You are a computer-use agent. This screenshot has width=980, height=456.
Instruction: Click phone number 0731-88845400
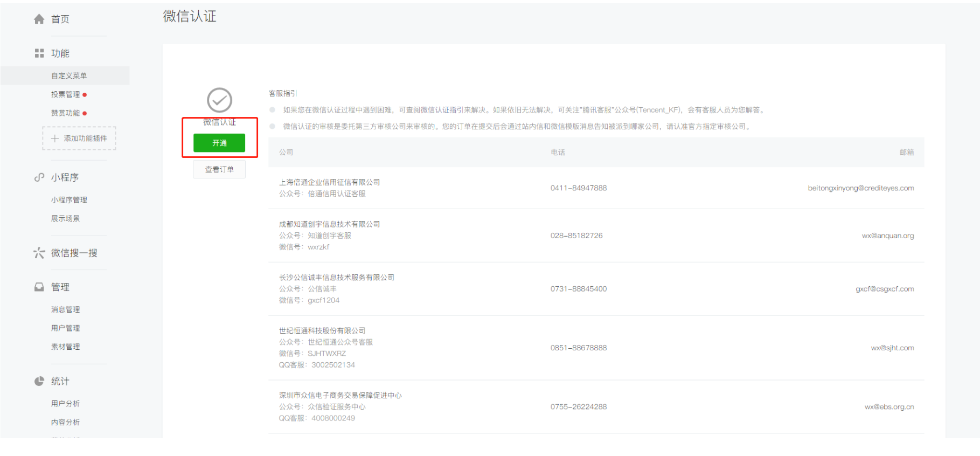point(579,289)
